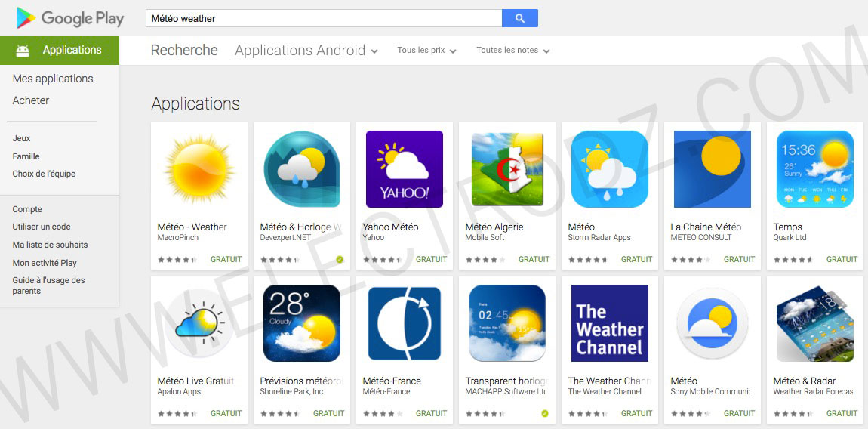Click the Shoreline Park, Inc. developer name
Screen dimensions: 868x429
pos(292,391)
